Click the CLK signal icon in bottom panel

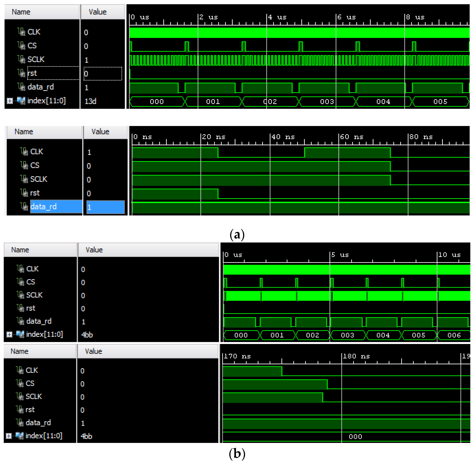tap(19, 370)
